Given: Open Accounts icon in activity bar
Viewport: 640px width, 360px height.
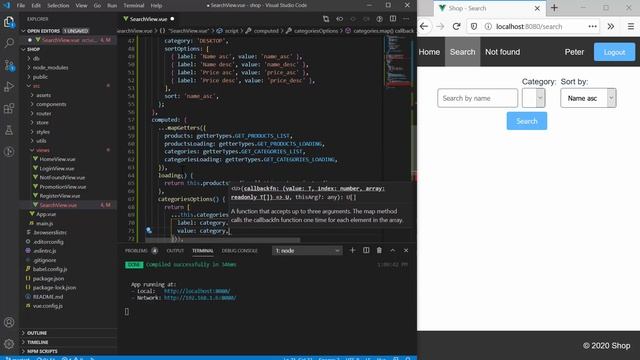Looking at the screenshot, I should [x=9, y=322].
